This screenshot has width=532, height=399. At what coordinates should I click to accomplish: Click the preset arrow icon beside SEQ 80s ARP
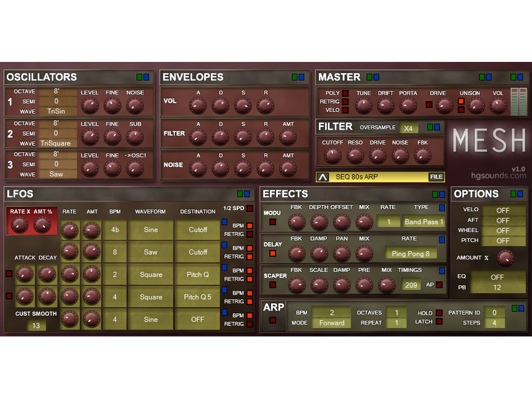(x=323, y=177)
